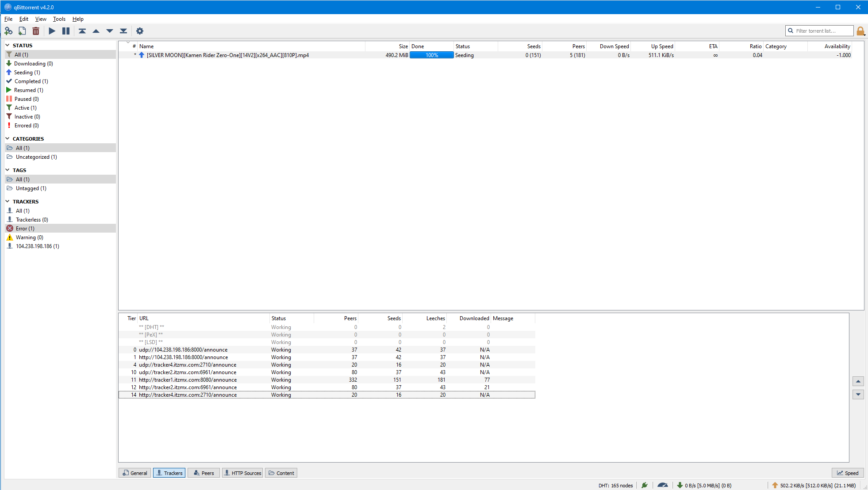
Task: Collapse the TRACKERS section
Action: pos(8,201)
